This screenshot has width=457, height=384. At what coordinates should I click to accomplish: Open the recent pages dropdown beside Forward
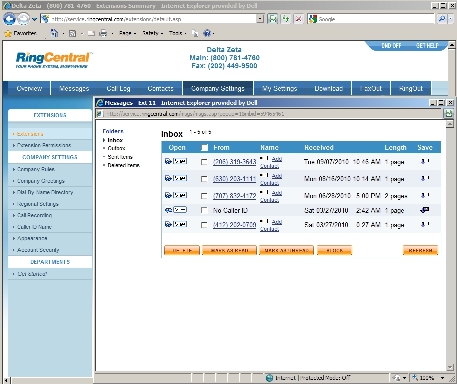click(34, 19)
